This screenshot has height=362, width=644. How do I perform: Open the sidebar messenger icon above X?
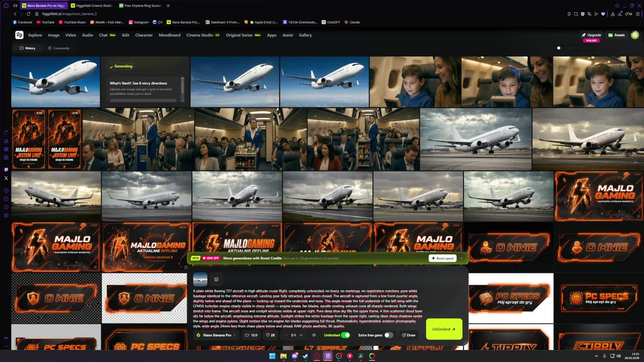[x=6, y=169]
